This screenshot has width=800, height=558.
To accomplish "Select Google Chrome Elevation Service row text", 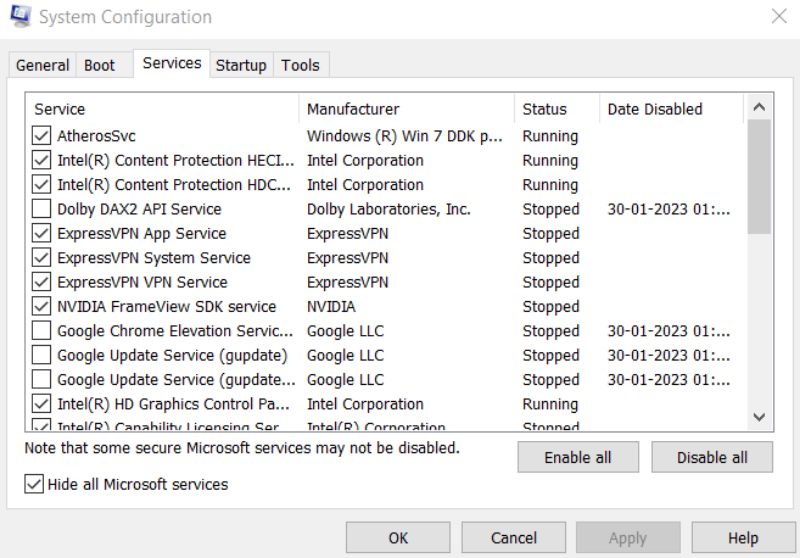I will click(x=176, y=331).
